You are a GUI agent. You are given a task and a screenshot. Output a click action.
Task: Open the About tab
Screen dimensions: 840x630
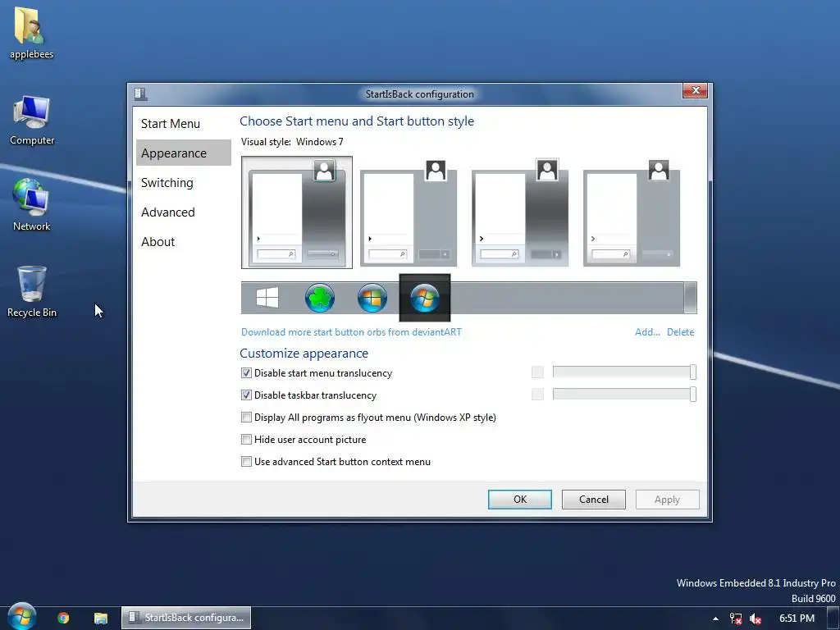183,242
